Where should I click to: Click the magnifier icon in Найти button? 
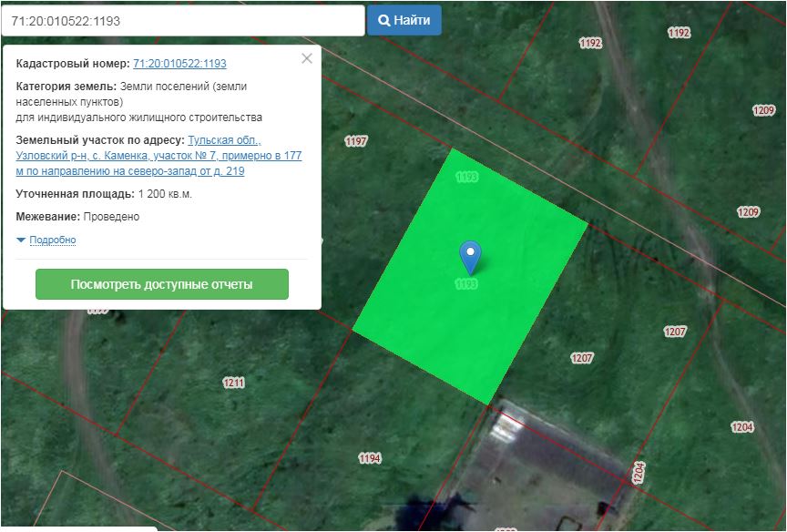pyautogui.click(x=384, y=20)
